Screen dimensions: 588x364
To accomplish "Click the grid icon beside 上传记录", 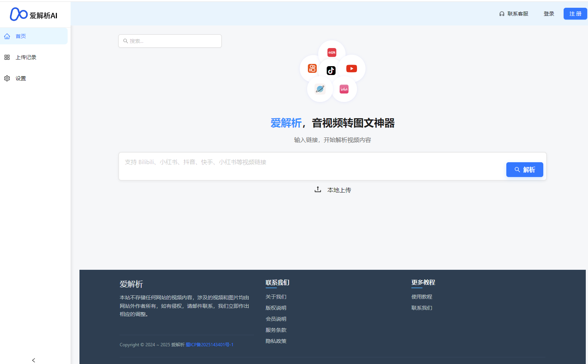I will [7, 57].
